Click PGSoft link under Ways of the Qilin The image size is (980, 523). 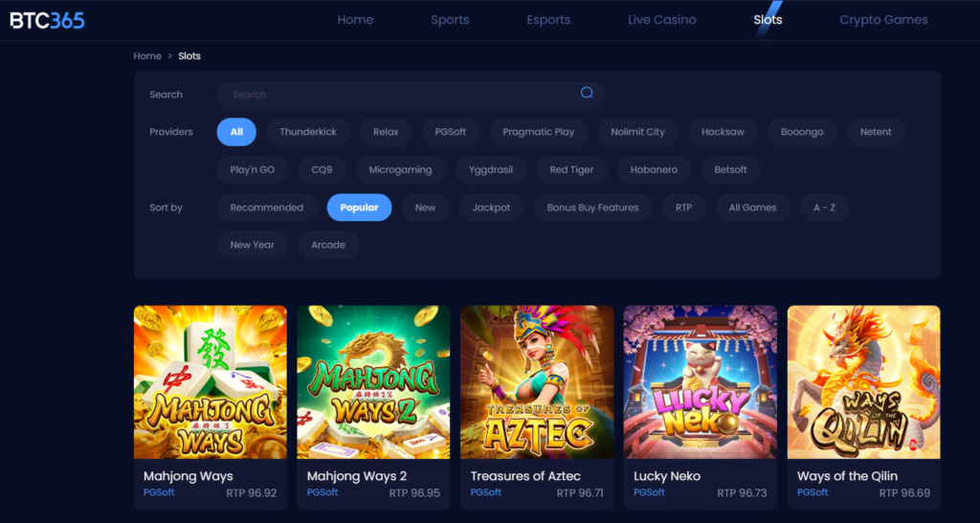click(813, 492)
